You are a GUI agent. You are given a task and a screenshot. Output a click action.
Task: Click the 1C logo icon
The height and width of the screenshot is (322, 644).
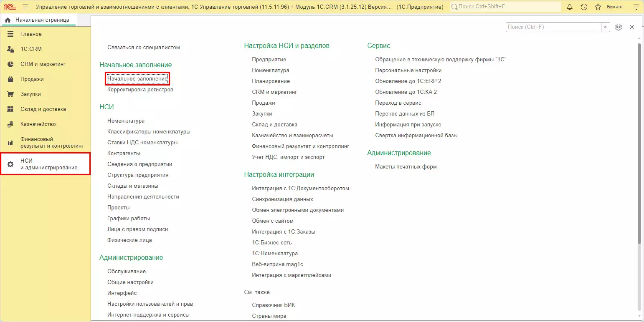(10, 7)
